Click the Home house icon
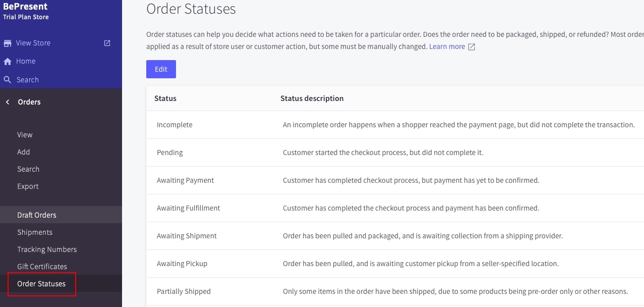 [x=8, y=62]
